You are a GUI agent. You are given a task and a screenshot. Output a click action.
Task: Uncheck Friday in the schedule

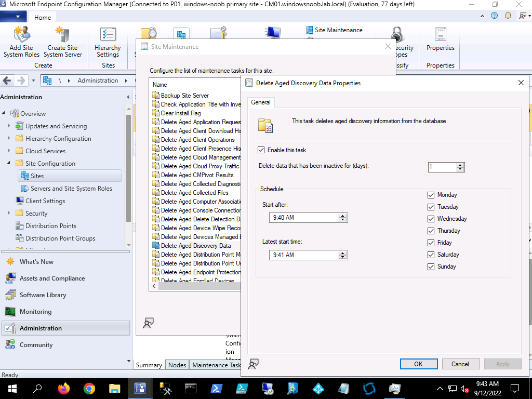[x=431, y=243]
